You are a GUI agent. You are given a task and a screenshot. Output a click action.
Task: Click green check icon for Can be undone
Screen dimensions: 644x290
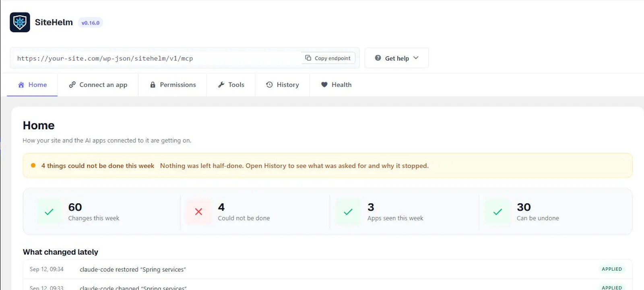pos(497,212)
